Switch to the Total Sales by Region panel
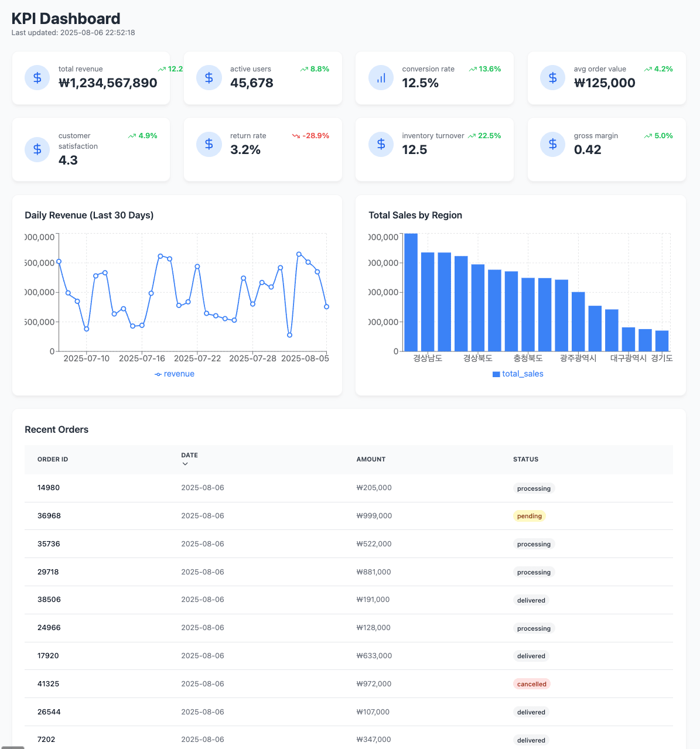Viewport: 700px width, 749px height. (x=415, y=215)
